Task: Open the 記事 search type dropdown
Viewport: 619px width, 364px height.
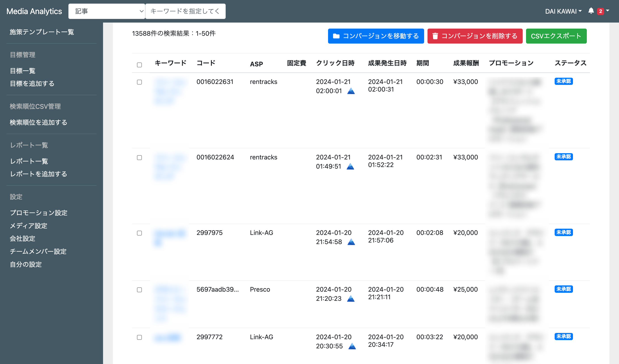Action: 107,11
